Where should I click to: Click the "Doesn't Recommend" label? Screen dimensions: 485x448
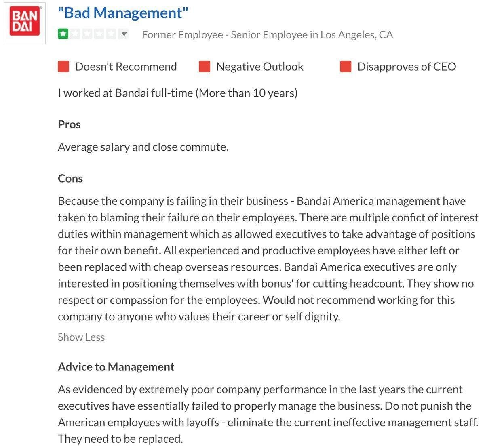pyautogui.click(x=126, y=67)
